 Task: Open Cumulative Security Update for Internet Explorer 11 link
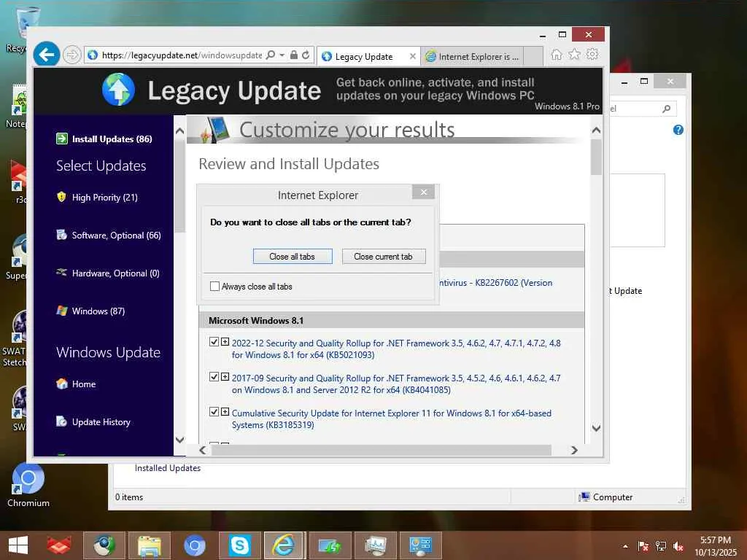coord(391,419)
